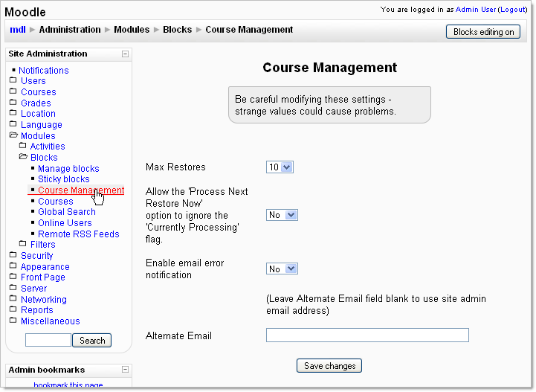
Task: Open the Admin User profile link
Action: coord(476,10)
